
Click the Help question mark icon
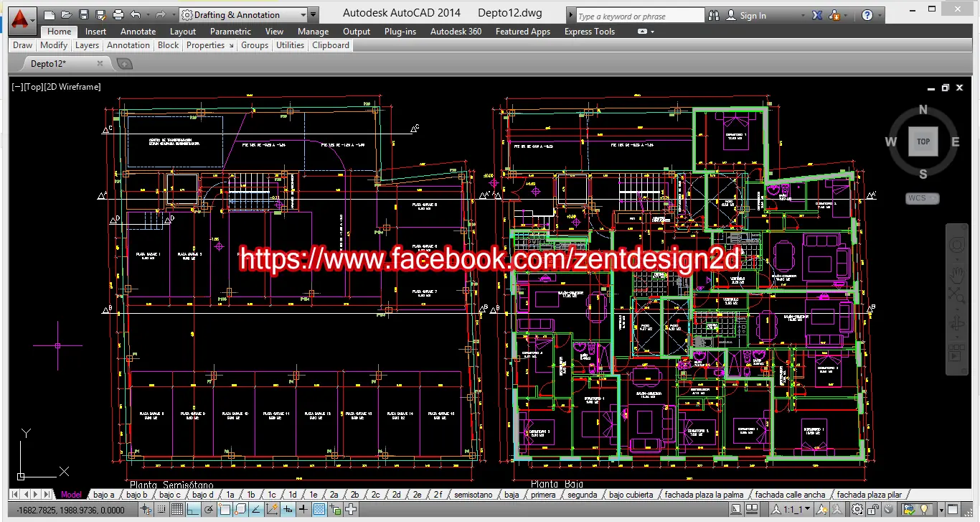coord(867,15)
